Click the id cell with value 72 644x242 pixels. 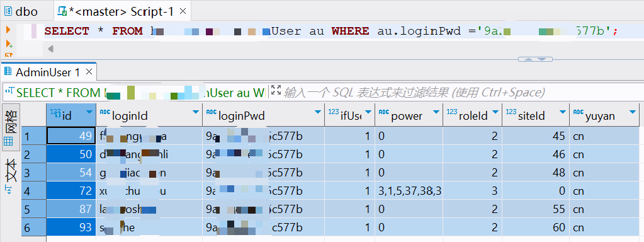click(x=71, y=191)
